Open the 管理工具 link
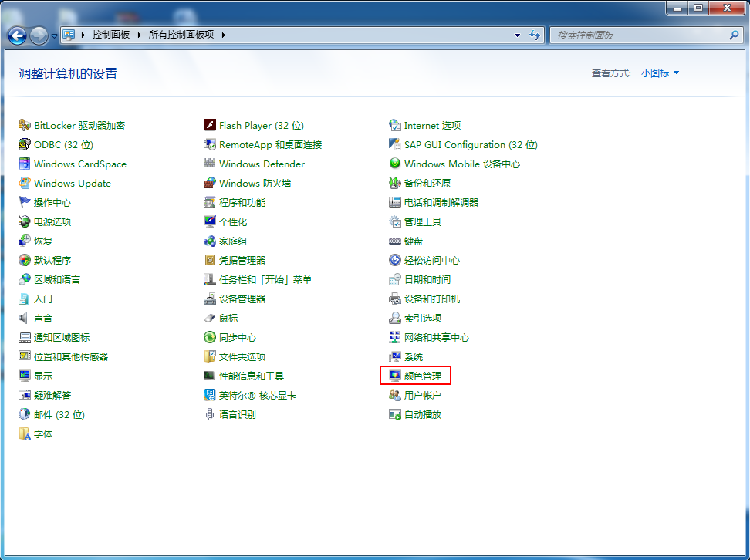Screen dimensions: 750x560 pyautogui.click(x=422, y=222)
